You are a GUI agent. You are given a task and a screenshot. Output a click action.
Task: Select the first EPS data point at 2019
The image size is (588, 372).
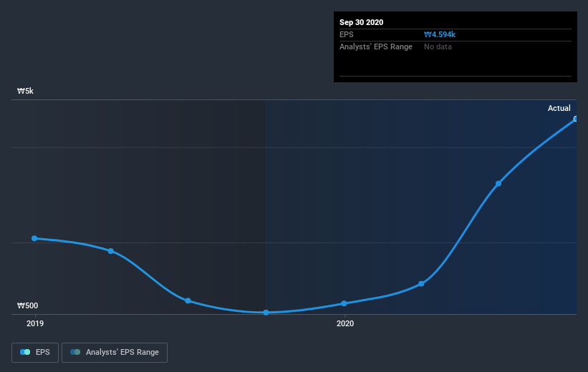tap(34, 238)
